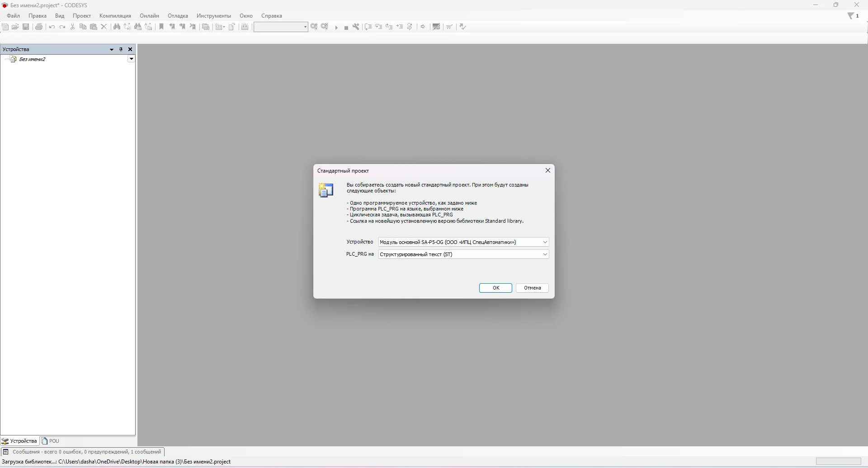Click the Save project floppy icon
Screen dimensions: 868x468
(26, 27)
